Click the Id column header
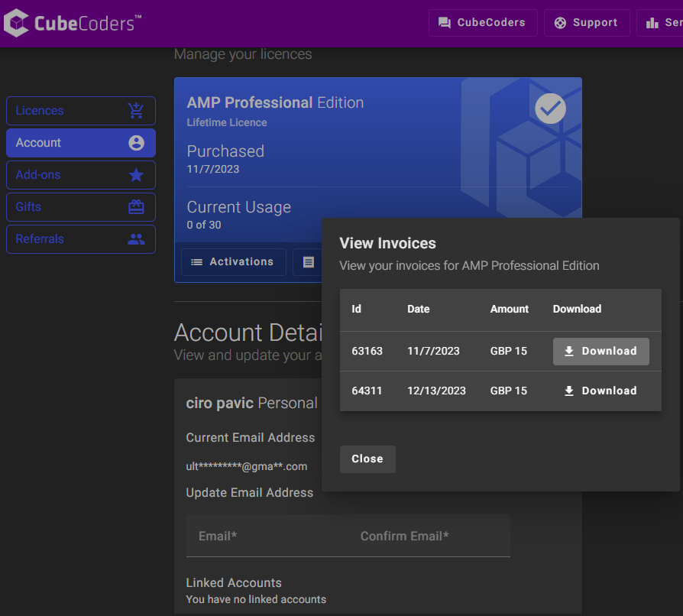Screen dimensions: 683x616 pyautogui.click(x=356, y=309)
